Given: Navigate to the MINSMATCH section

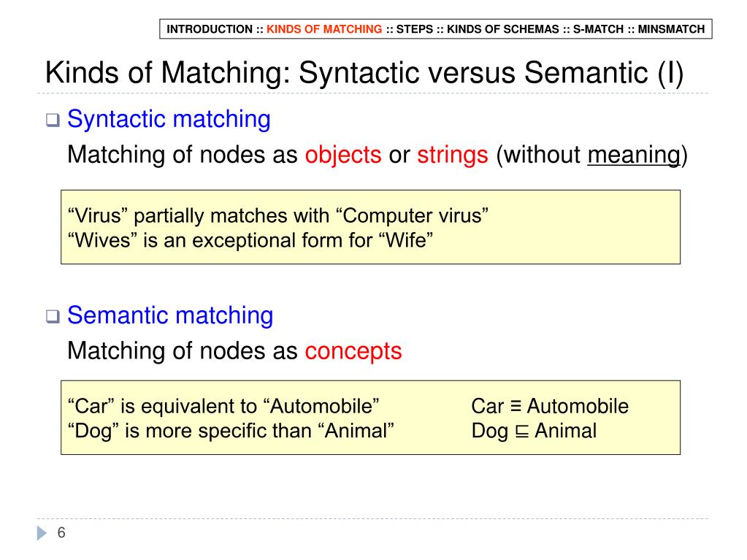Looking at the screenshot, I should [671, 30].
